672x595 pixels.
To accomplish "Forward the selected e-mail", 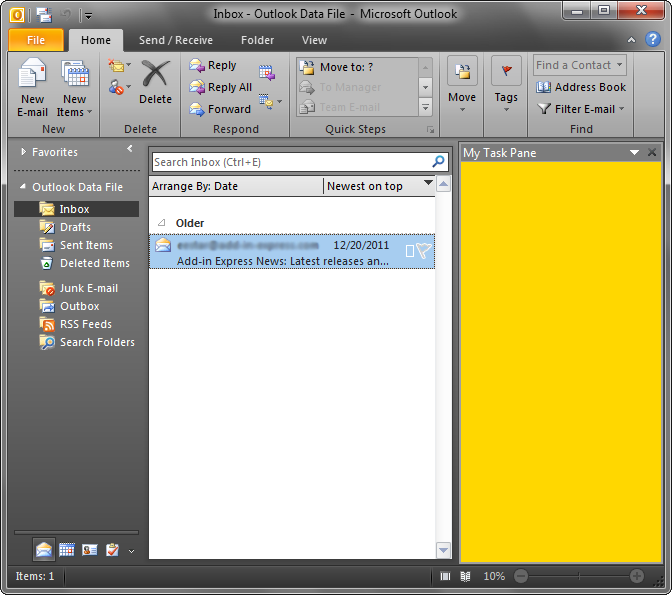I will [220, 109].
